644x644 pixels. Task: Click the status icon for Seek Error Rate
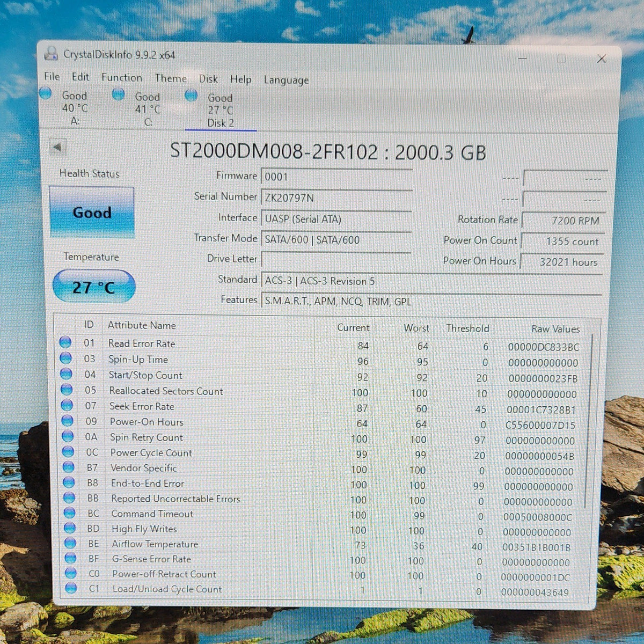point(67,405)
